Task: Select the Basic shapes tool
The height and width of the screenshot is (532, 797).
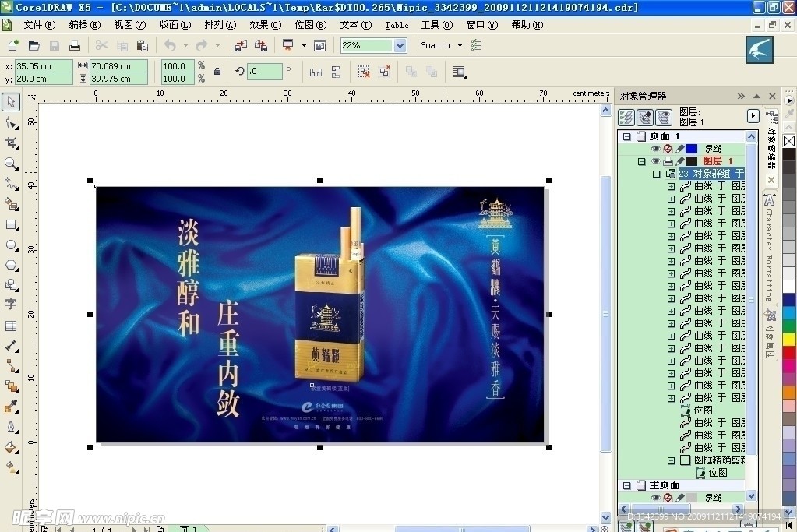Action: click(11, 285)
